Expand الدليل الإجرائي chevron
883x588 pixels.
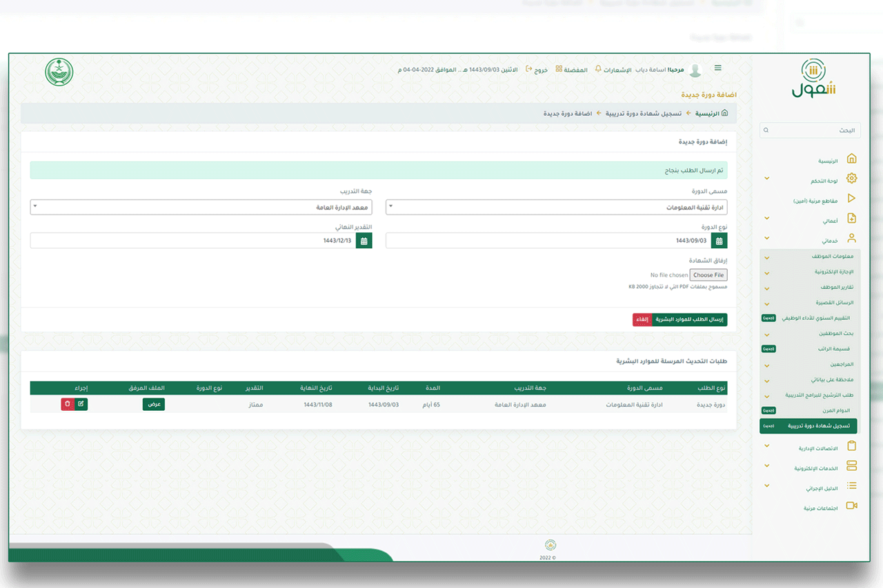coord(767,487)
